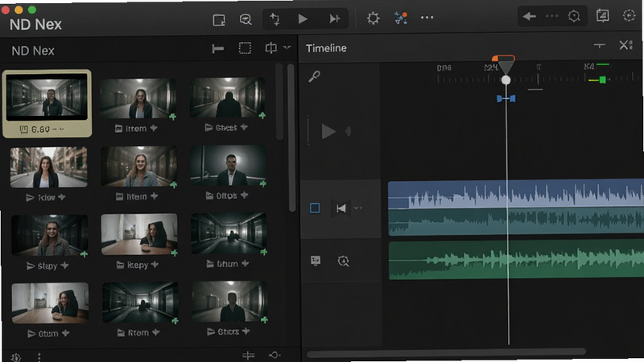The width and height of the screenshot is (644, 362).
Task: Expand the small chevron beside track skip icon
Action: (x=357, y=208)
